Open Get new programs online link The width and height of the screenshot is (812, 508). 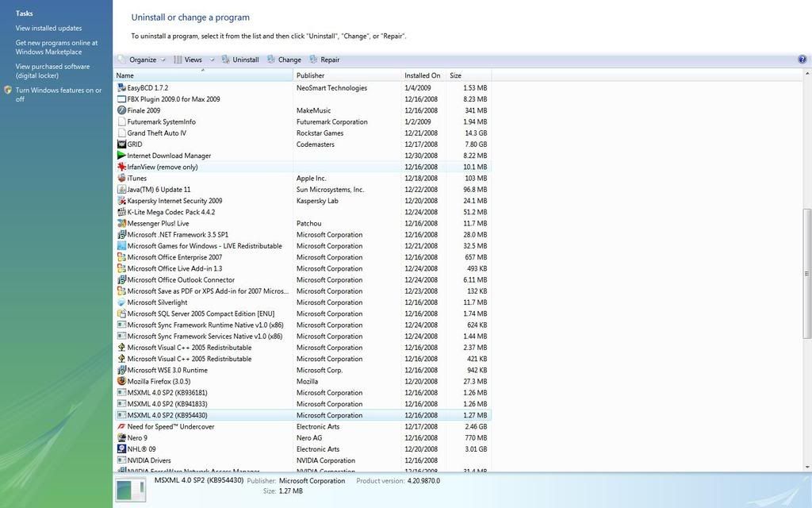[x=56, y=47]
